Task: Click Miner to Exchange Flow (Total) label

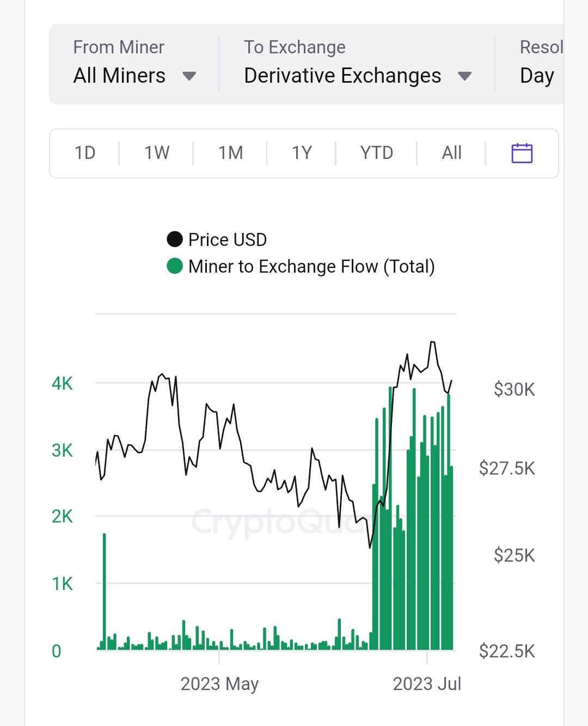Action: (x=311, y=266)
